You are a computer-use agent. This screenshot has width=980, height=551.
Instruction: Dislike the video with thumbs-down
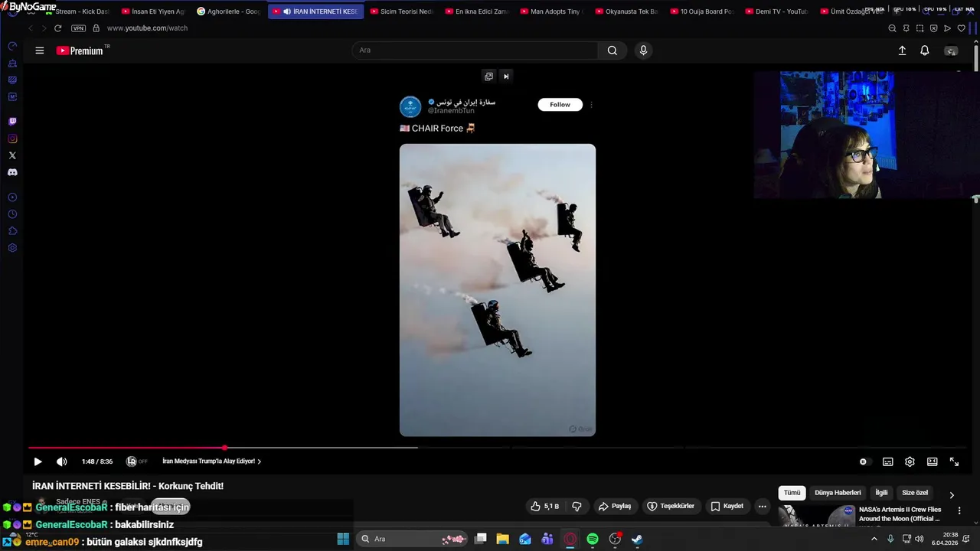coord(577,506)
